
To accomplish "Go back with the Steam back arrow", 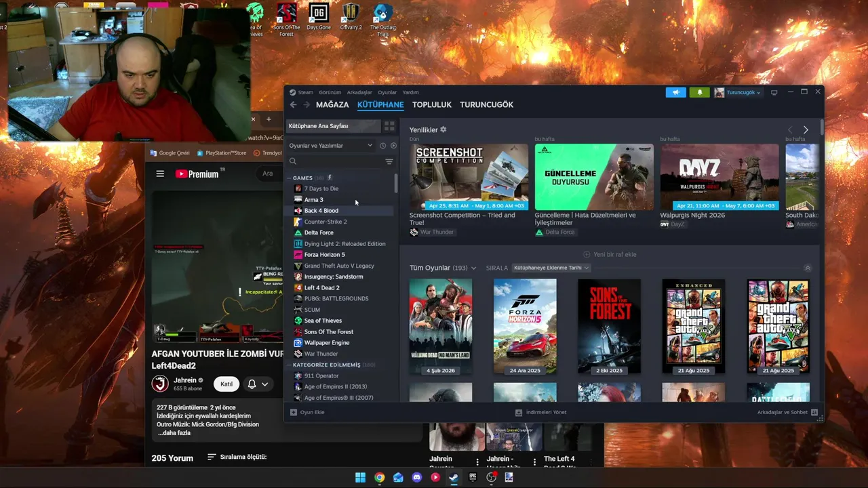I will coord(293,105).
